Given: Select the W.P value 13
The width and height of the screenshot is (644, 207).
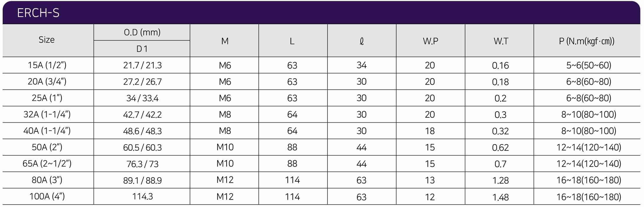Looking at the screenshot, I should click(x=430, y=180).
